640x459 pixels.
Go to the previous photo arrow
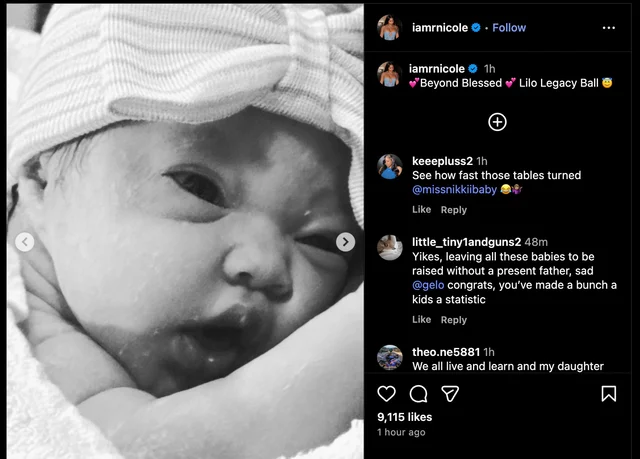point(25,242)
